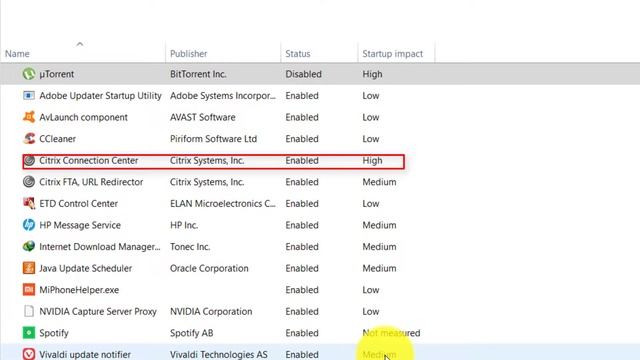The height and width of the screenshot is (360, 640).
Task: Click the Oracle Corporation publisher cell
Action: 209,268
